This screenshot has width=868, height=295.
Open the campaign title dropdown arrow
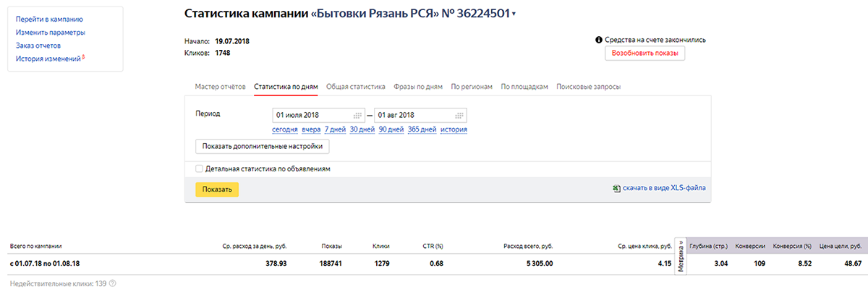(x=514, y=14)
